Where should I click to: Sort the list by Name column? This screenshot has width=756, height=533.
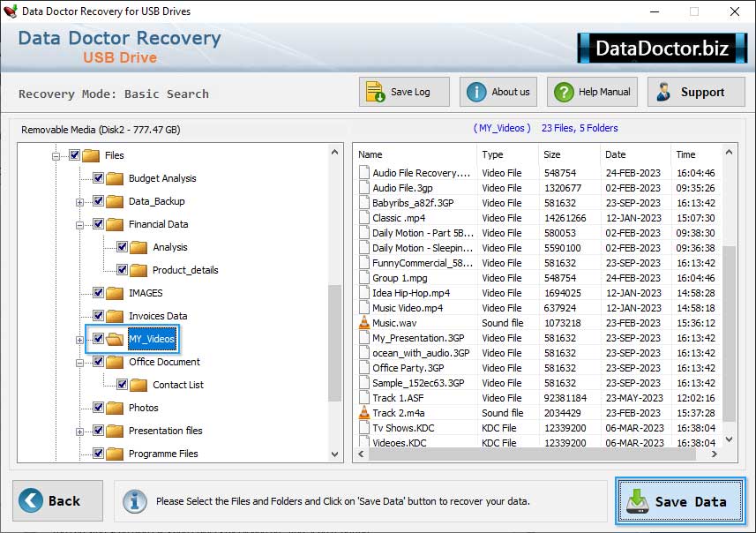tap(416, 154)
